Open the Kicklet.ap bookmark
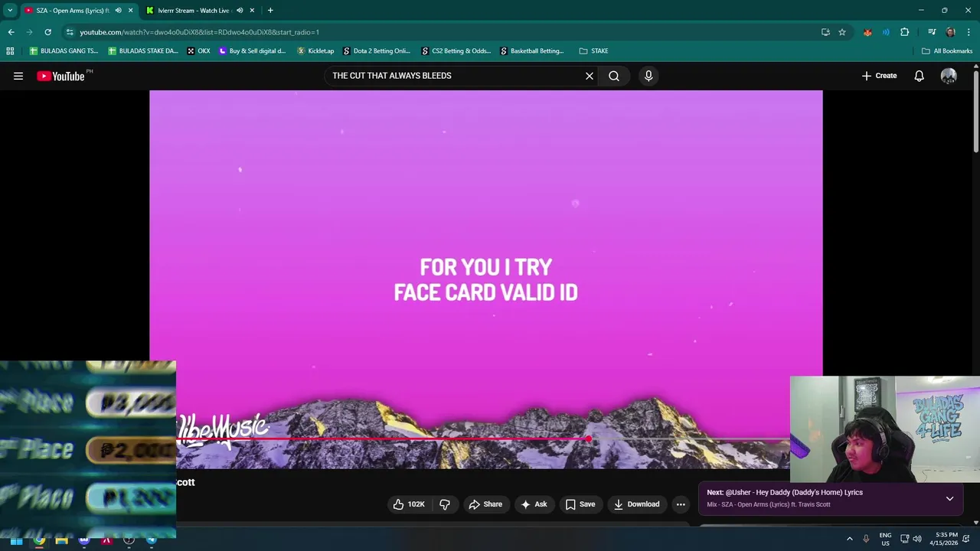 coord(315,51)
